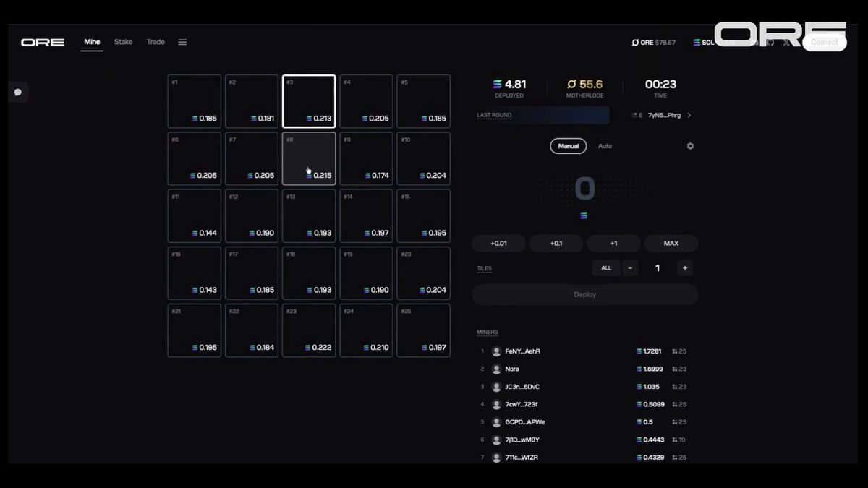Select tile #11 showing 0.144
868x488 pixels.
coord(195,215)
